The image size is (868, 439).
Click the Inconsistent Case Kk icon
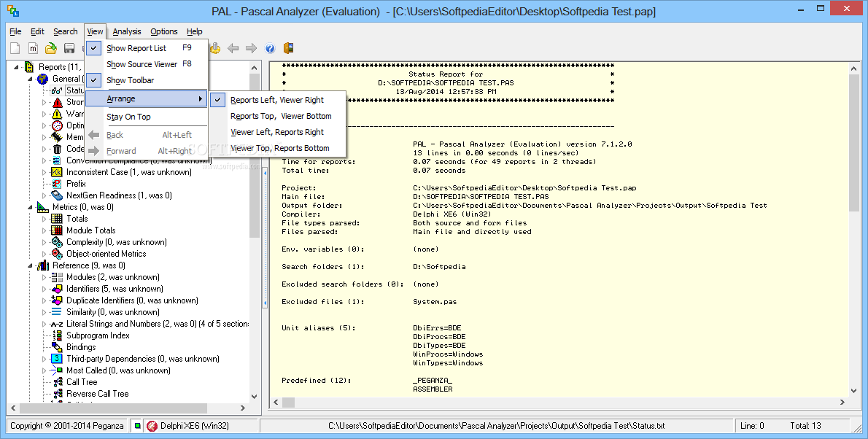click(x=57, y=172)
